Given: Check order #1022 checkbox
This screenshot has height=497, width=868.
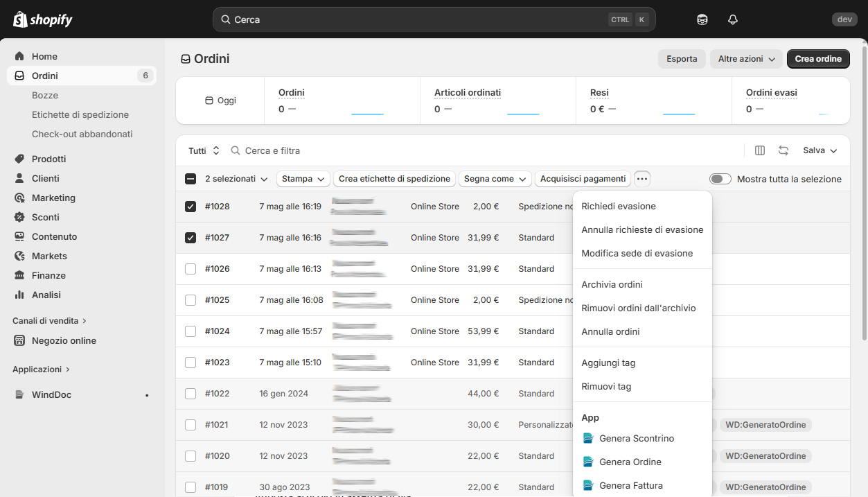Looking at the screenshot, I should [191, 394].
